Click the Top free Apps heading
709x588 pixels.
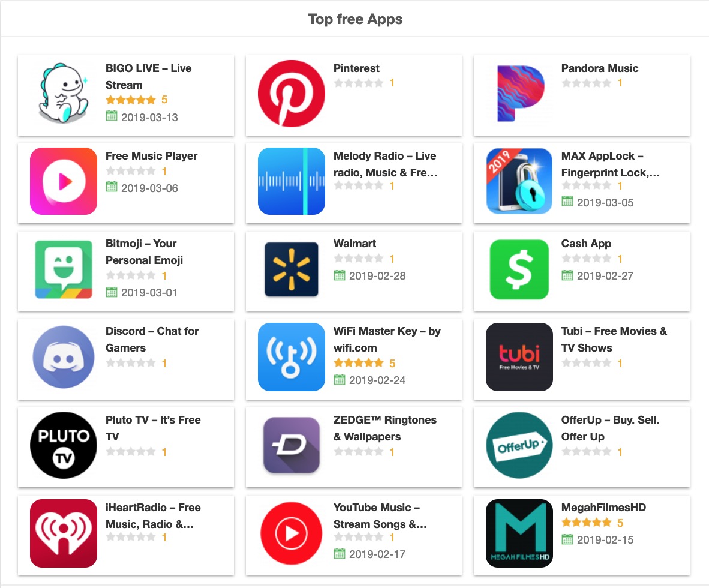pyautogui.click(x=356, y=19)
